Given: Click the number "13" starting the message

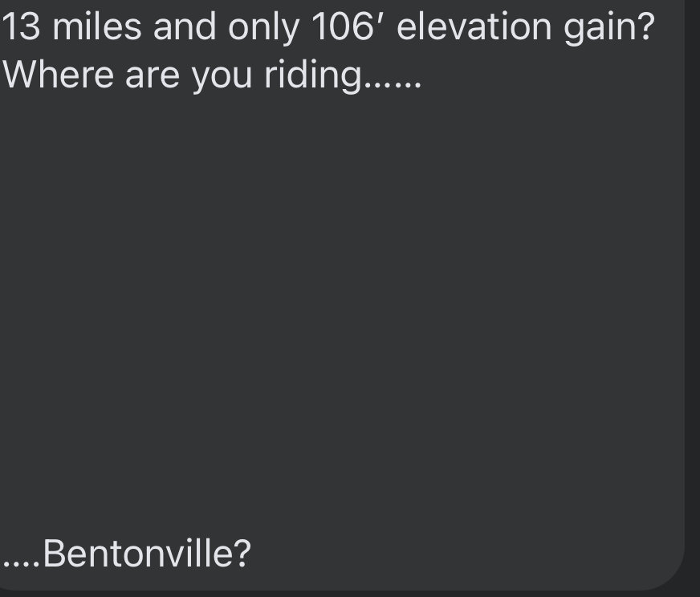Looking at the screenshot, I should click(21, 26).
